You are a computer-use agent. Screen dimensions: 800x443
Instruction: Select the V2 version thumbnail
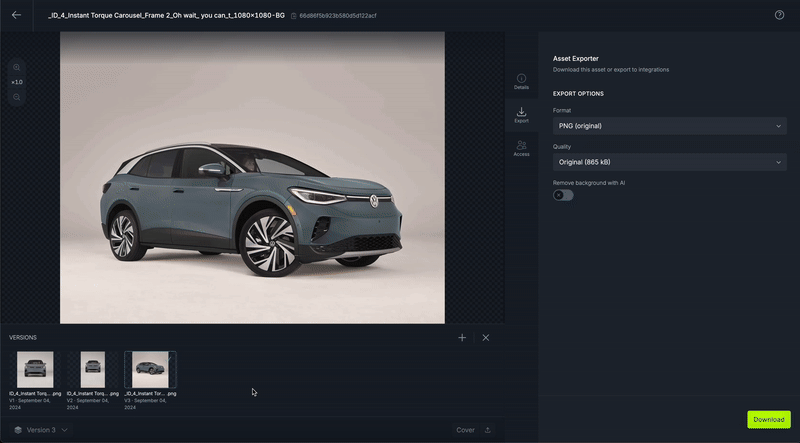click(92, 369)
